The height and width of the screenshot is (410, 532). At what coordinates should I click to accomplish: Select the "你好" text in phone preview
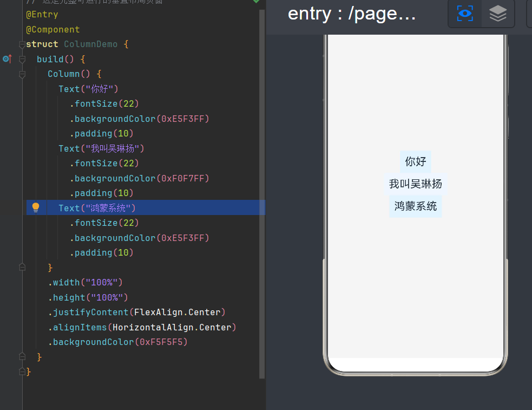(x=415, y=161)
